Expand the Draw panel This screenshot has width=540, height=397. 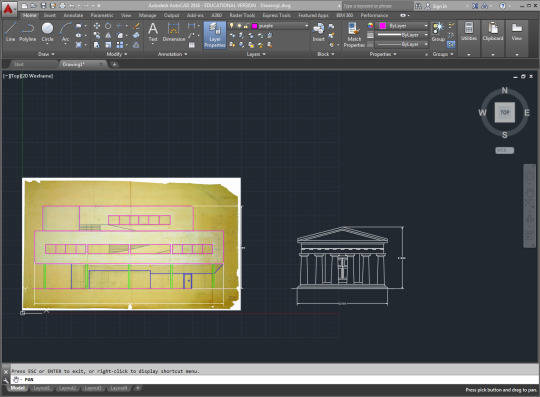tap(46, 54)
